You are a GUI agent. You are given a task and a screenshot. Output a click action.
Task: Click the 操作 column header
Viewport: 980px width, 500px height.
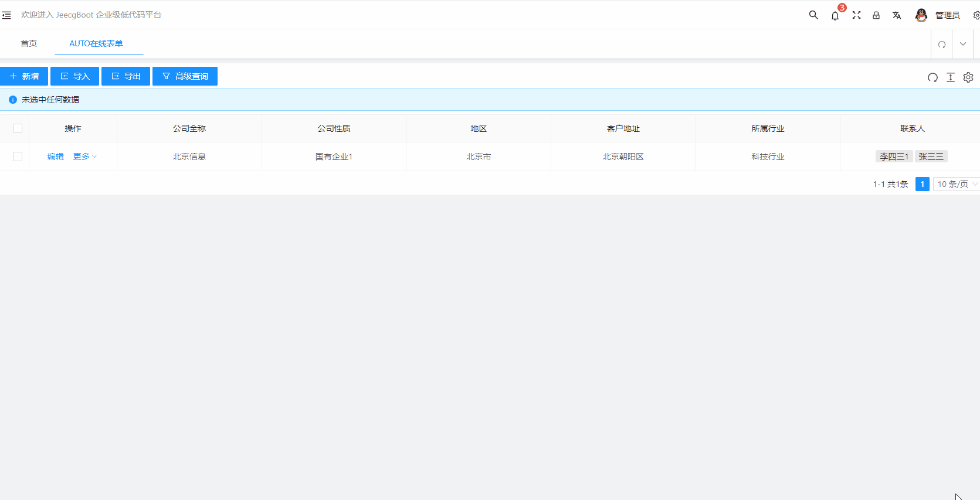tap(73, 128)
